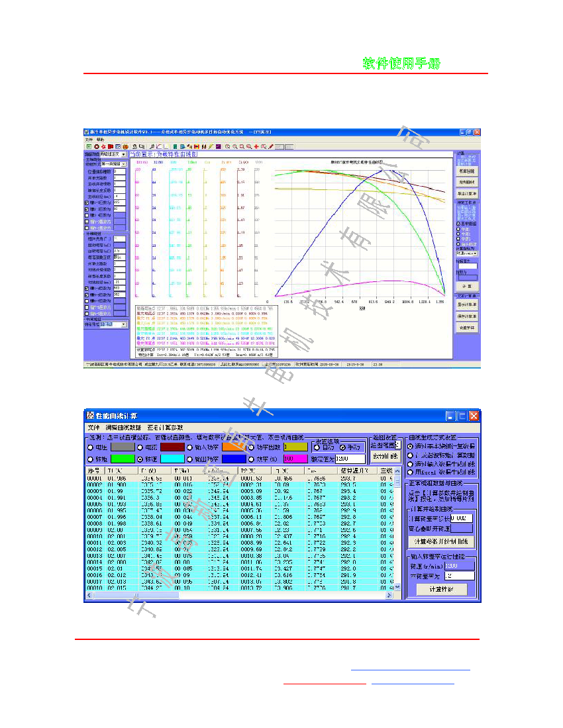
Task: Click the green swatch next to 转矩
Action: 123,459
